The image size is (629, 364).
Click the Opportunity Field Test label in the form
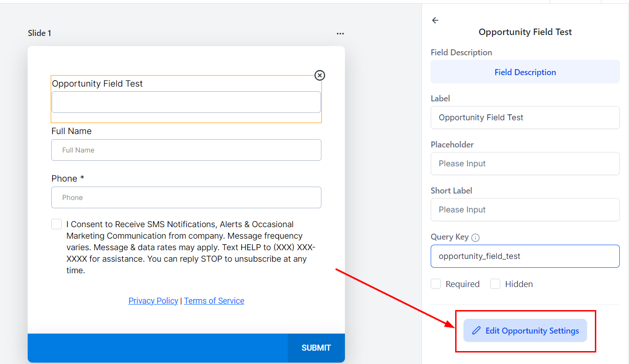[x=97, y=83]
